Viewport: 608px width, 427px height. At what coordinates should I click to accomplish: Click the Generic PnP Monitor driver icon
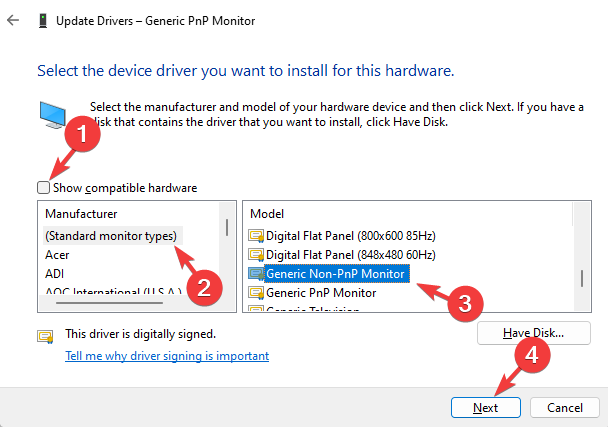coord(255,293)
